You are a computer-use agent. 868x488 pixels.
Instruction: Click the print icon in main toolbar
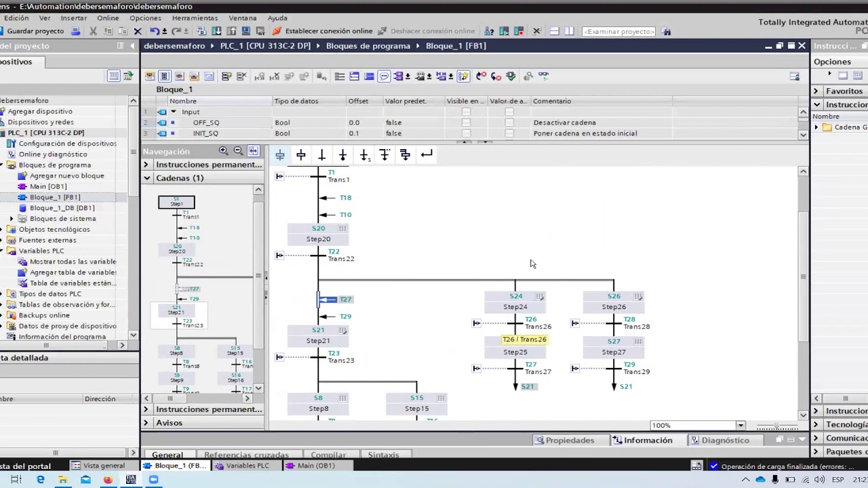pyautogui.click(x=76, y=31)
